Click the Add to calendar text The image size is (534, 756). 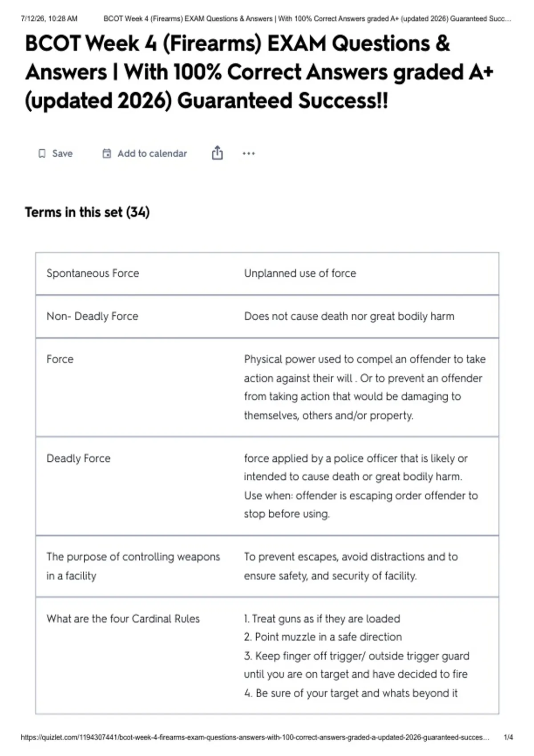(152, 153)
